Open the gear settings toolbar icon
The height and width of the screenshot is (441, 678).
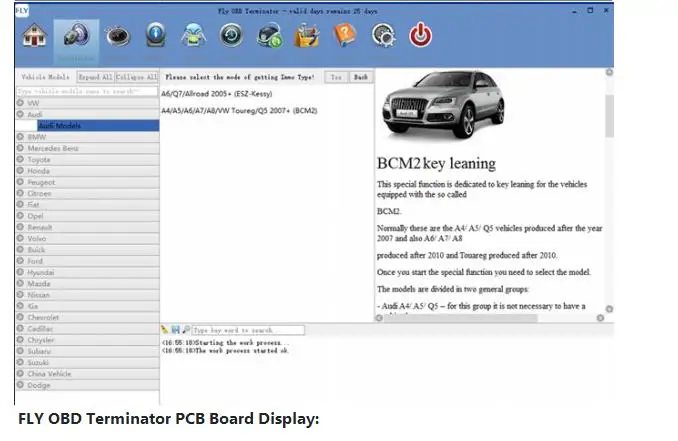click(383, 35)
